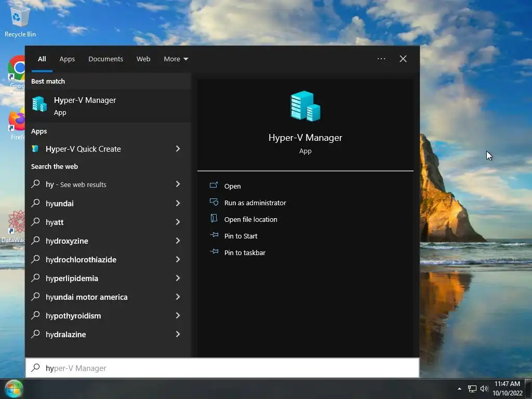Click Run as administrator shield icon
This screenshot has width=532, height=399.
click(214, 202)
